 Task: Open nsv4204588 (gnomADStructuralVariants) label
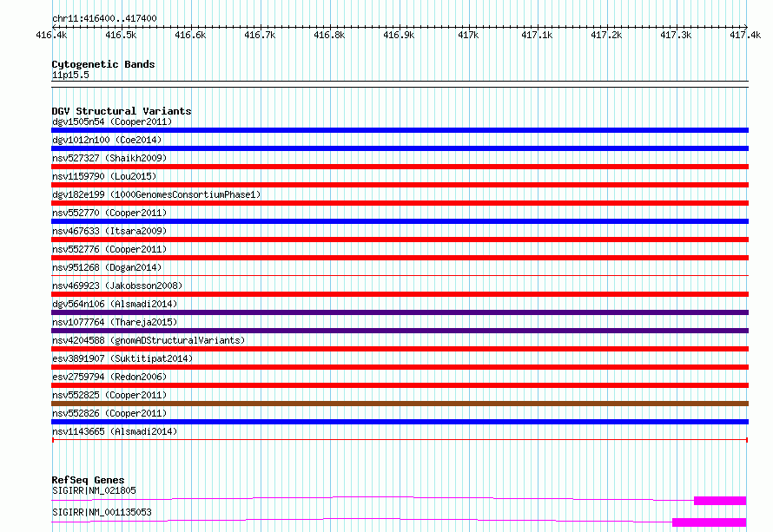(149, 340)
